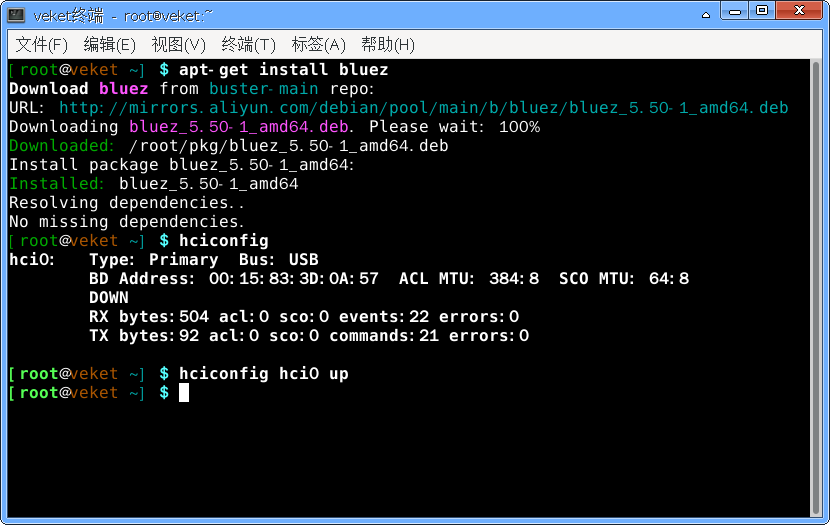Click 'Install package bluez_5.50-1_amd64:' line
830x525 pixels.
coord(182,165)
